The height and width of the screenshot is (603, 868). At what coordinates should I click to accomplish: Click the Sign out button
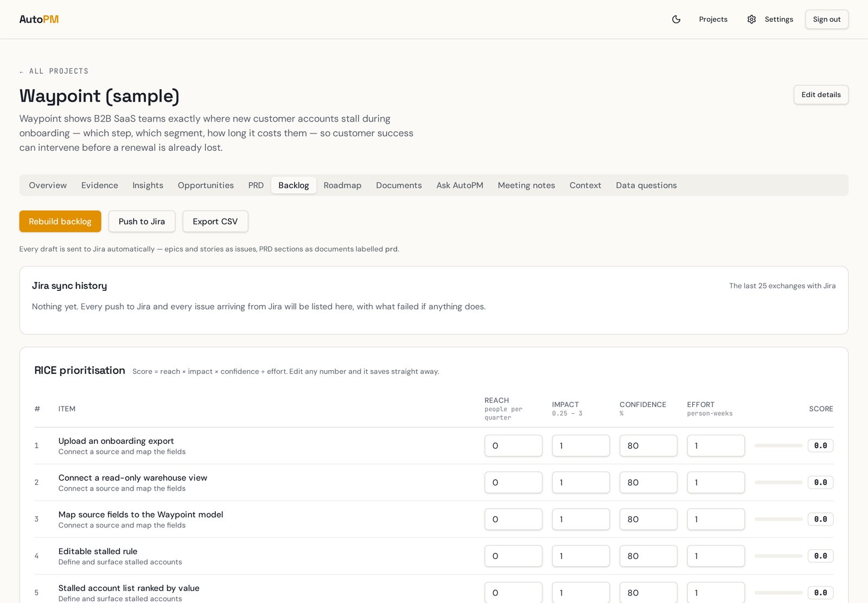(827, 20)
